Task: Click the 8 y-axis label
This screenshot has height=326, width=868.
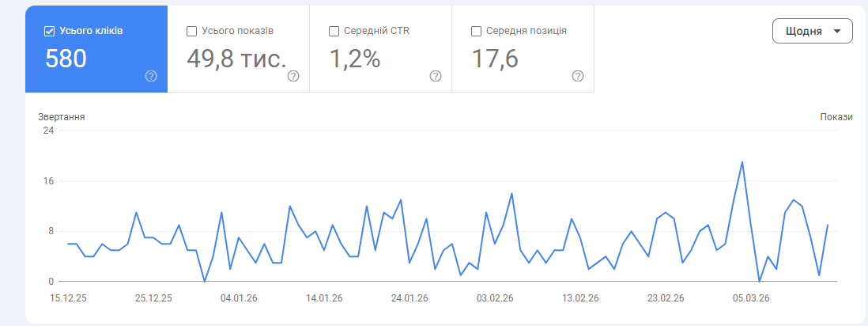Action: click(x=51, y=231)
